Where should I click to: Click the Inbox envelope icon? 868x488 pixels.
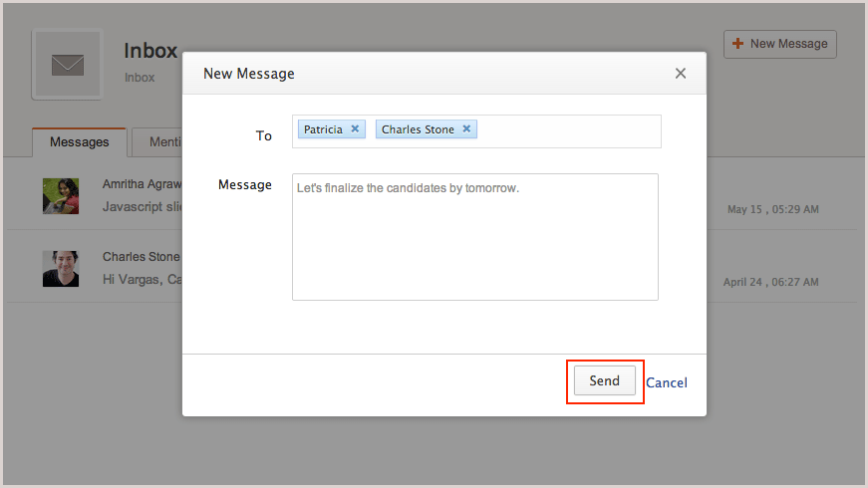pyautogui.click(x=67, y=65)
